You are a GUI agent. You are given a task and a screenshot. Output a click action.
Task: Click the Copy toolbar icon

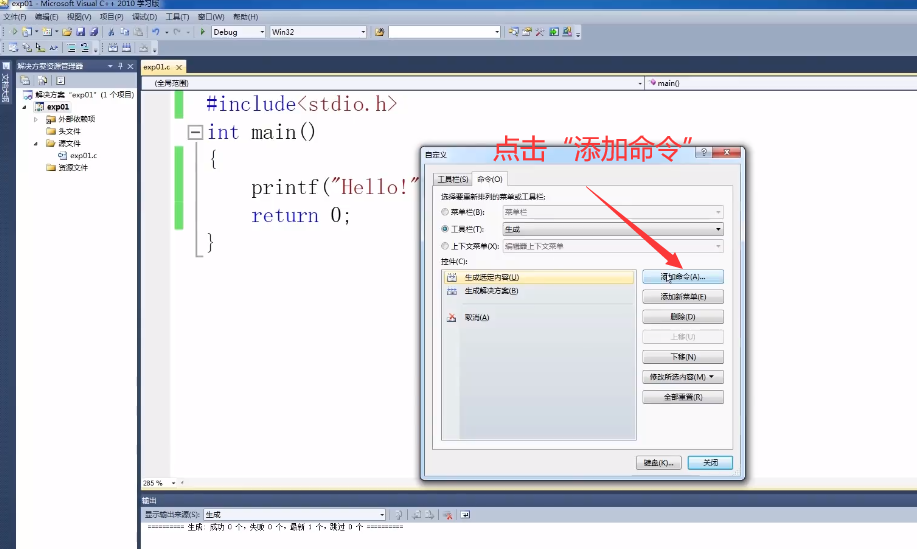(125, 32)
